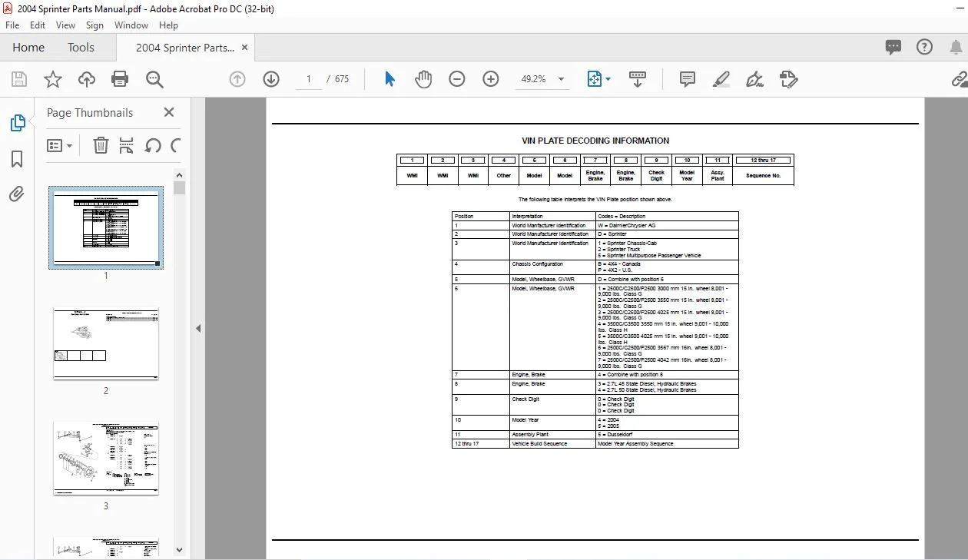Click thumbnails scrollbar up arrow
This screenshot has height=560, width=968.
click(x=180, y=174)
